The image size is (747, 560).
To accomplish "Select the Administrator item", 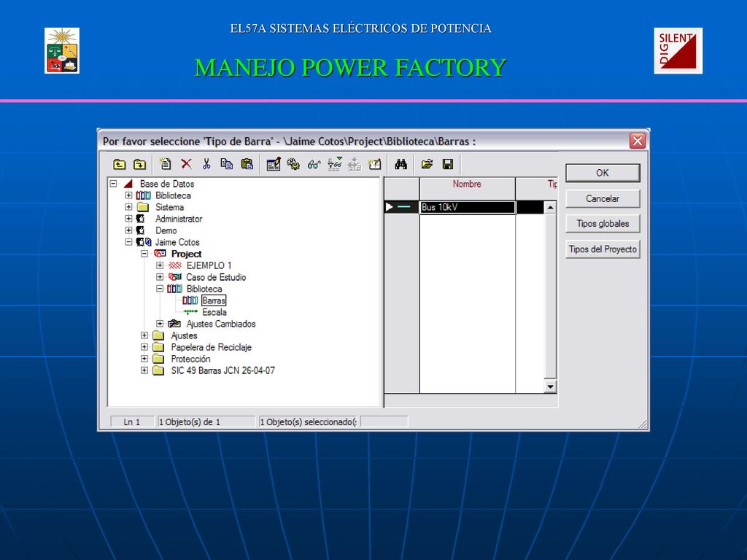I will pos(179,219).
